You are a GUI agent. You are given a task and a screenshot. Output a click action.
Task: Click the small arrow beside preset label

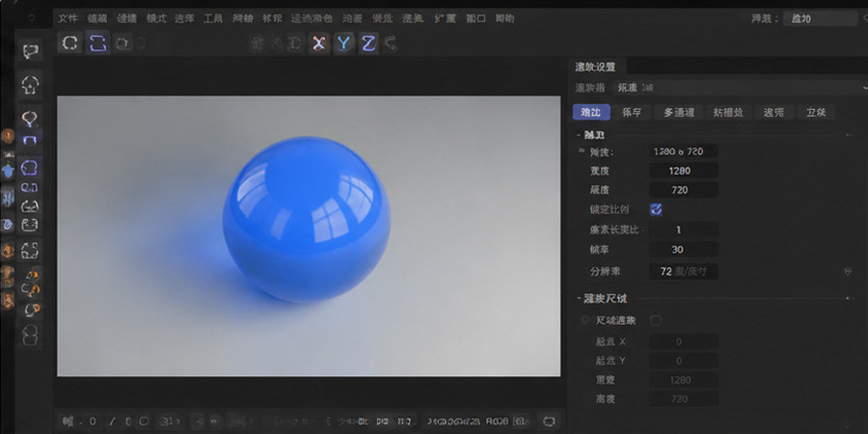[x=582, y=150]
